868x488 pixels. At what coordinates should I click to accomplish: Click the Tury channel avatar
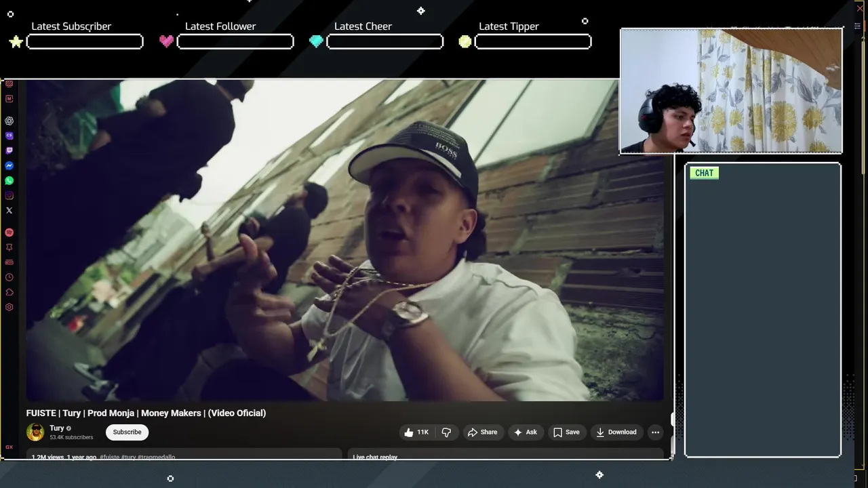pos(35,432)
